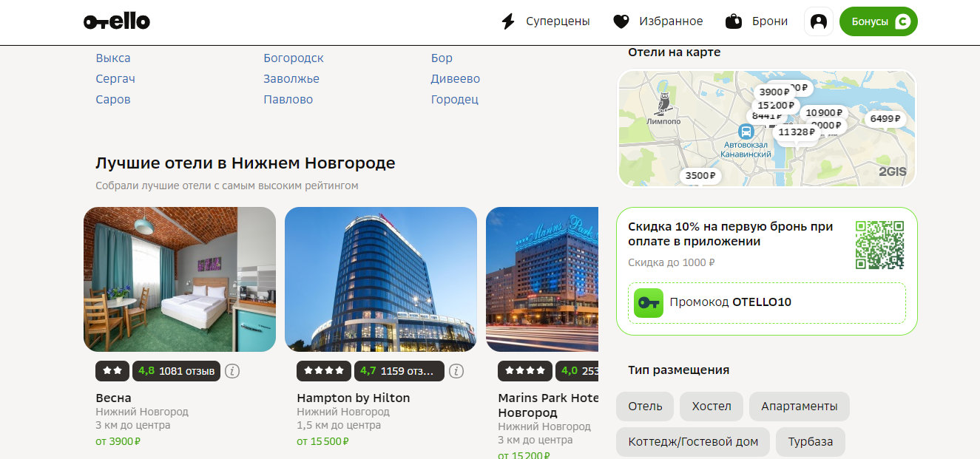
Task: Open Суперцены via the lightning icon
Action: click(508, 21)
